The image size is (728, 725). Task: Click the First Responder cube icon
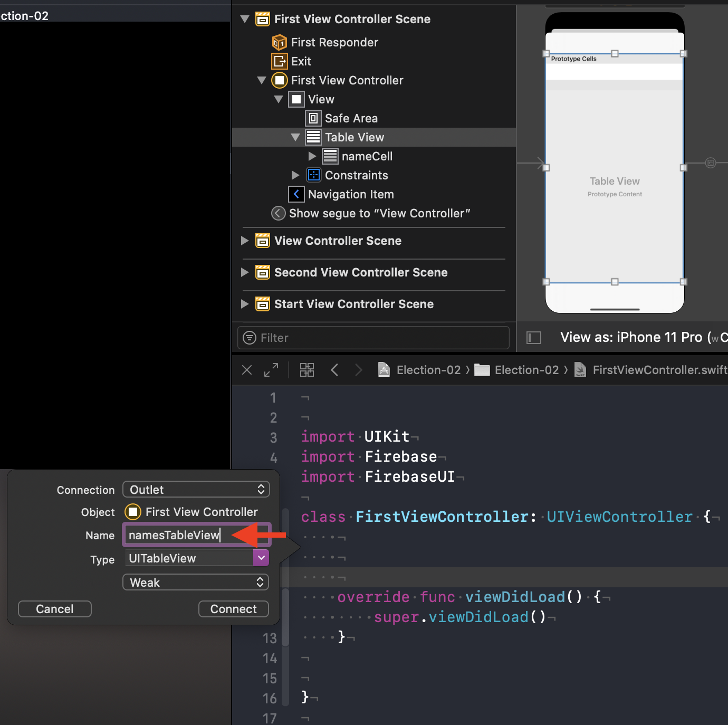[280, 42]
